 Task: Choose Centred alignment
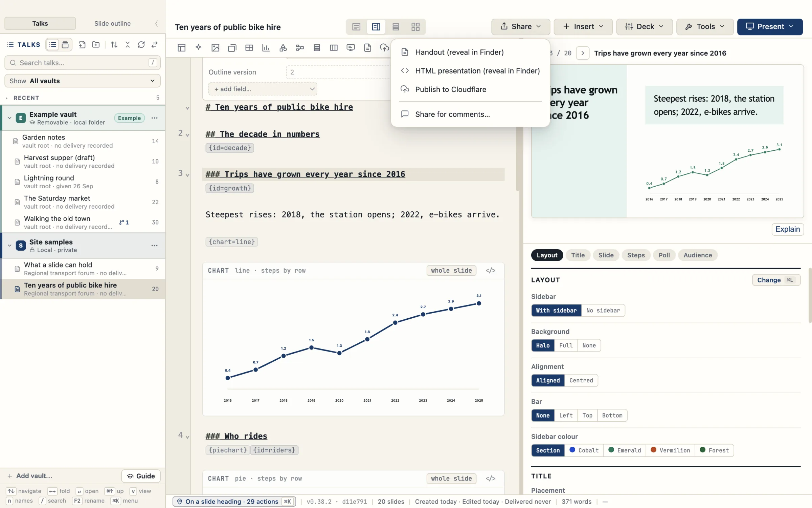click(581, 380)
